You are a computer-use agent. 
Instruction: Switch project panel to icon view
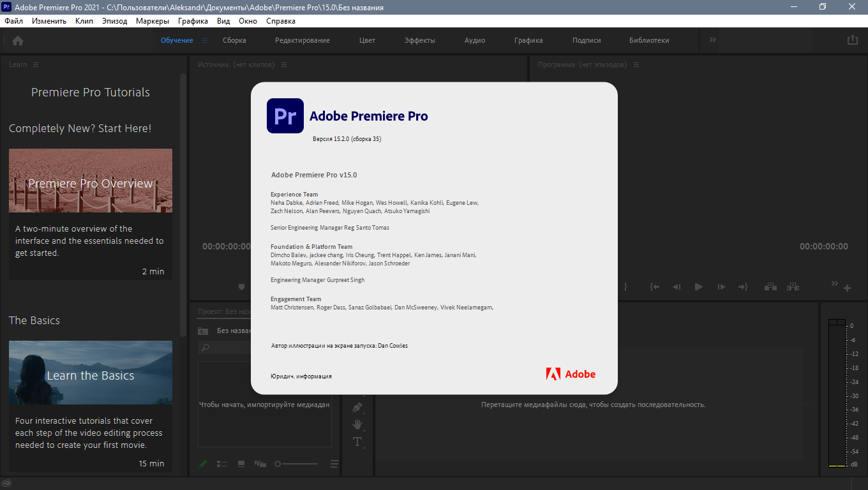(x=241, y=464)
